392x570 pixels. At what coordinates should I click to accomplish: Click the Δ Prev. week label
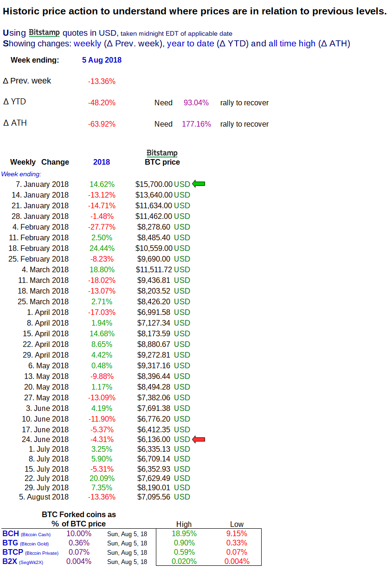coord(27,81)
